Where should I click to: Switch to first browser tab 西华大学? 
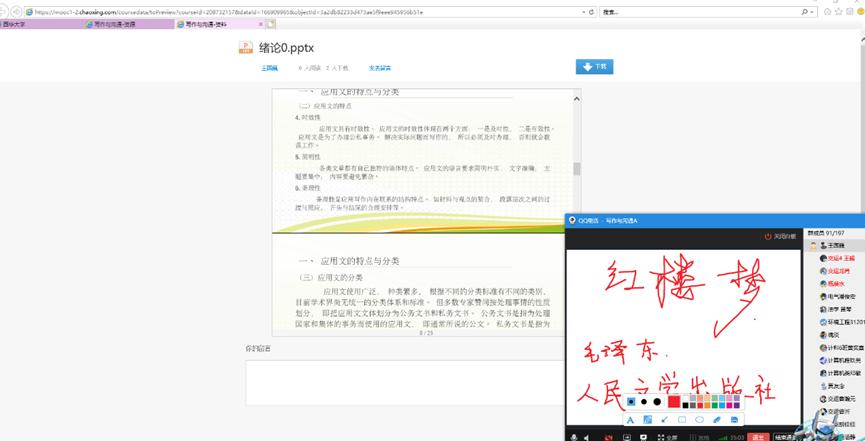click(x=41, y=24)
